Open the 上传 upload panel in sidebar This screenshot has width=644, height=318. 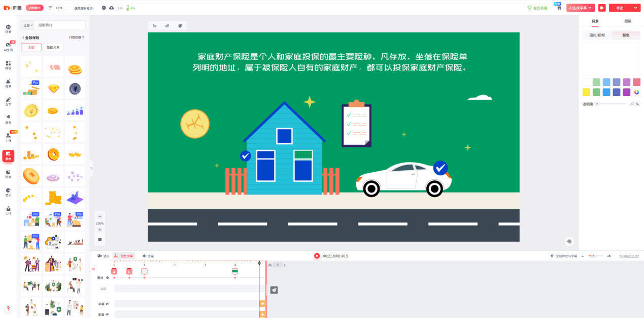(x=8, y=210)
